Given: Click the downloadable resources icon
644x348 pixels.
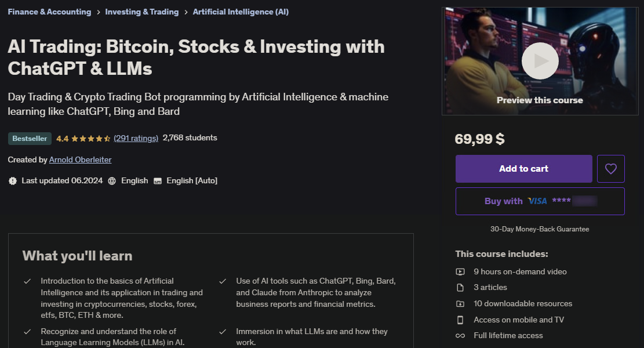Looking at the screenshot, I should [x=460, y=304].
